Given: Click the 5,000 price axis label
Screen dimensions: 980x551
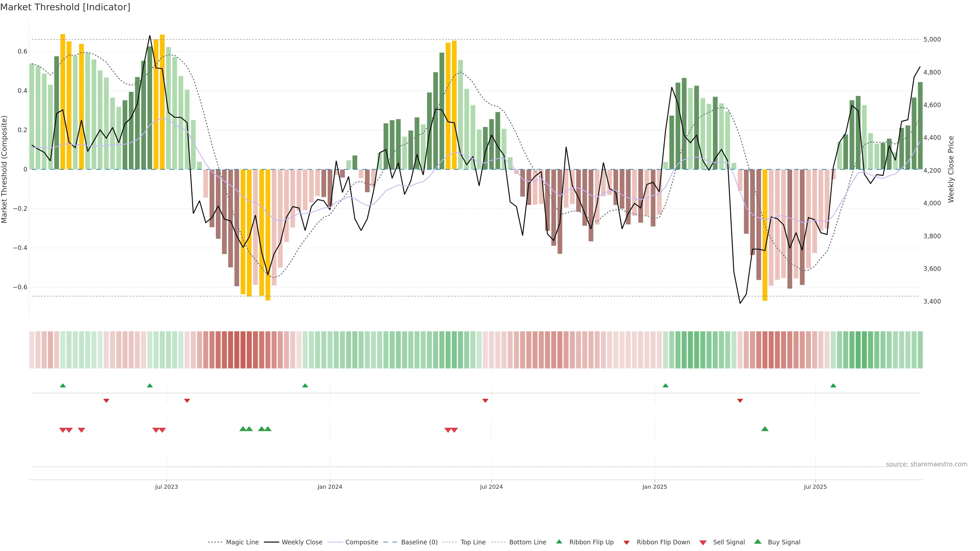Looking at the screenshot, I should click(932, 40).
